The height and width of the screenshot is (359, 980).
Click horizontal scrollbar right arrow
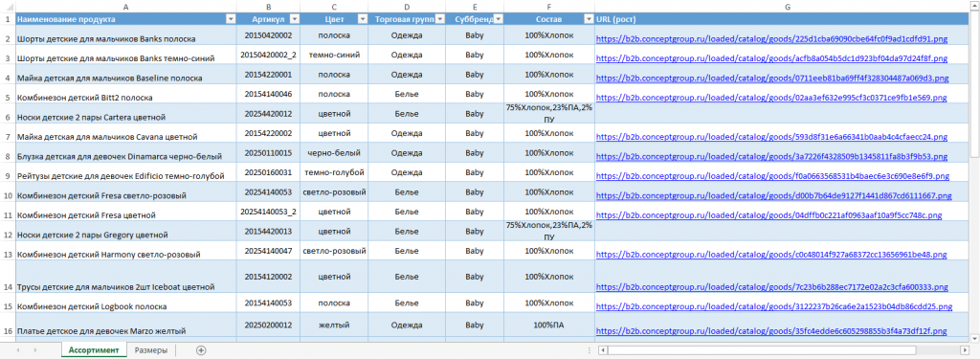point(965,350)
